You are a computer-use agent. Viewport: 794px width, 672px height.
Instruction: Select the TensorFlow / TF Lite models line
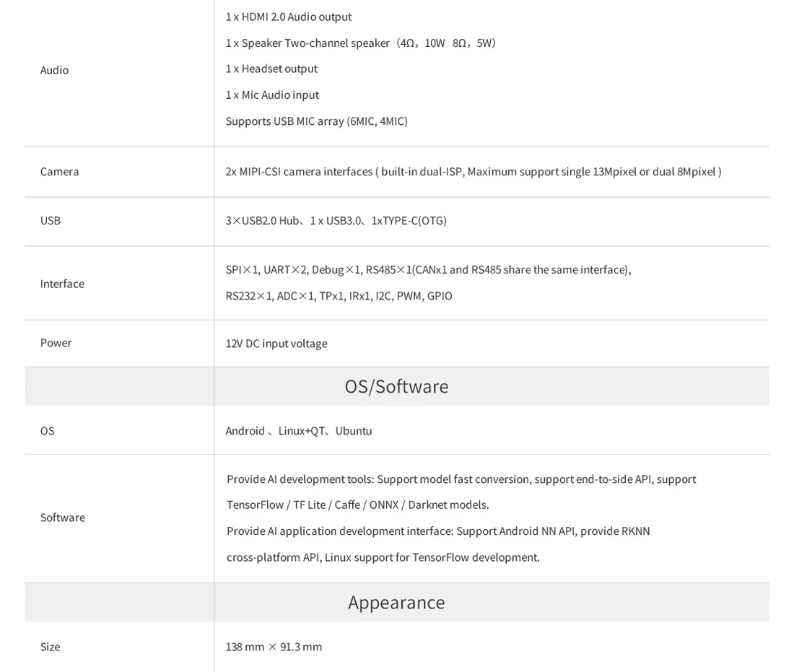[357, 505]
